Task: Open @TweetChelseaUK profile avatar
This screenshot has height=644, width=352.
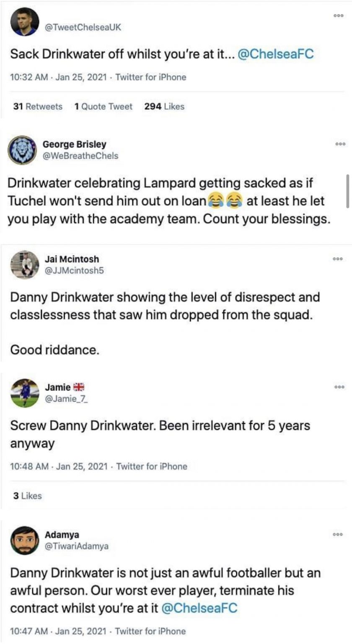Action: tap(24, 22)
